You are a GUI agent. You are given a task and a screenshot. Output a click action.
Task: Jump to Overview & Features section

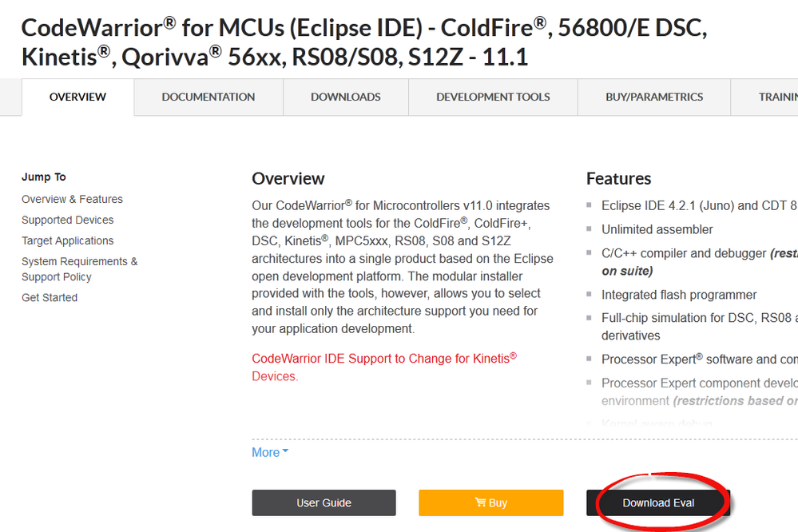[x=72, y=199]
